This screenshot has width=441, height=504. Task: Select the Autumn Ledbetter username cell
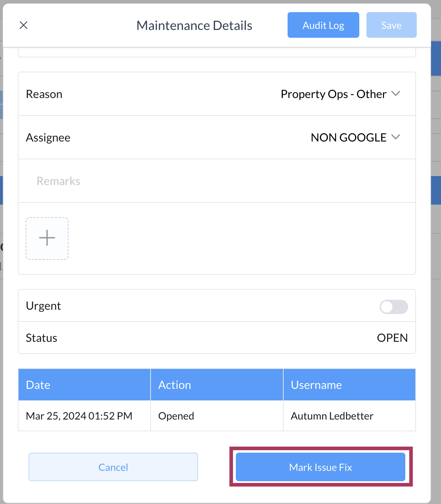(x=332, y=416)
